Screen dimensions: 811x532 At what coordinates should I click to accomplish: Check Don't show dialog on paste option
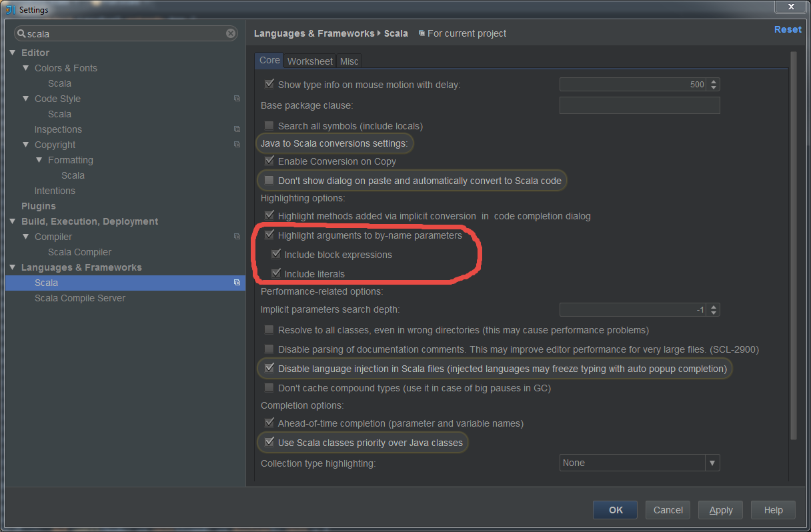click(269, 181)
